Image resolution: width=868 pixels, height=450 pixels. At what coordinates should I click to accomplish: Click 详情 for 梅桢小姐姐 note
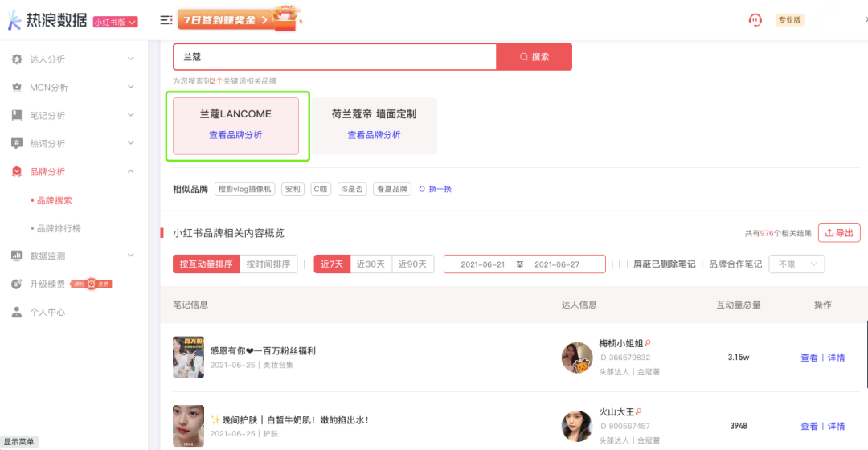(x=836, y=358)
